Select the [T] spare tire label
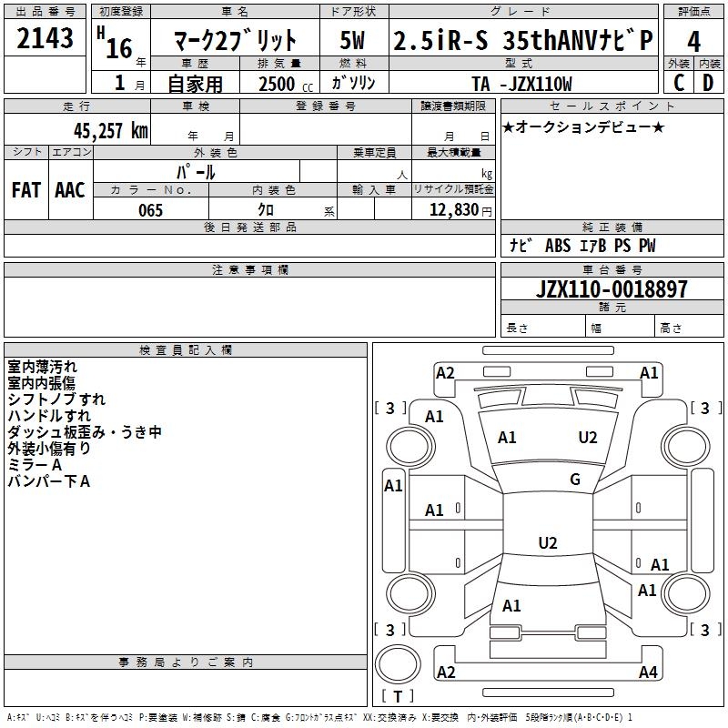The height and width of the screenshot is (728, 728). pos(398,696)
